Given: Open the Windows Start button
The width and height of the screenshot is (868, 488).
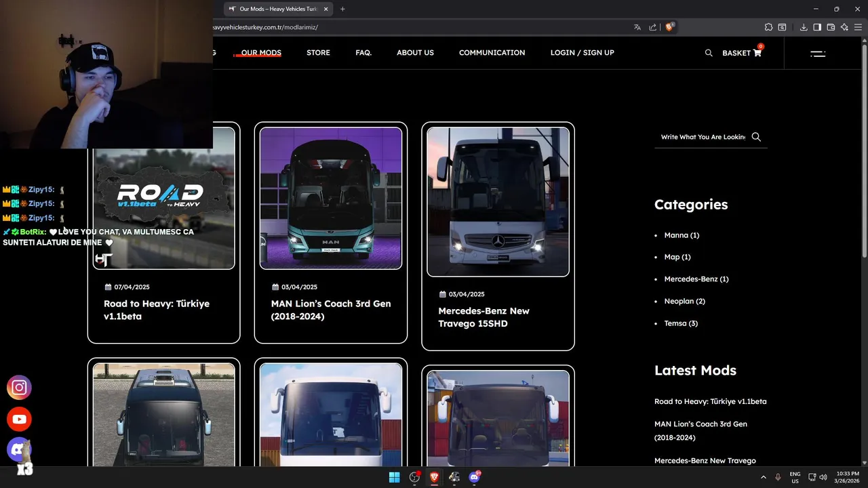Looking at the screenshot, I should coord(394,477).
